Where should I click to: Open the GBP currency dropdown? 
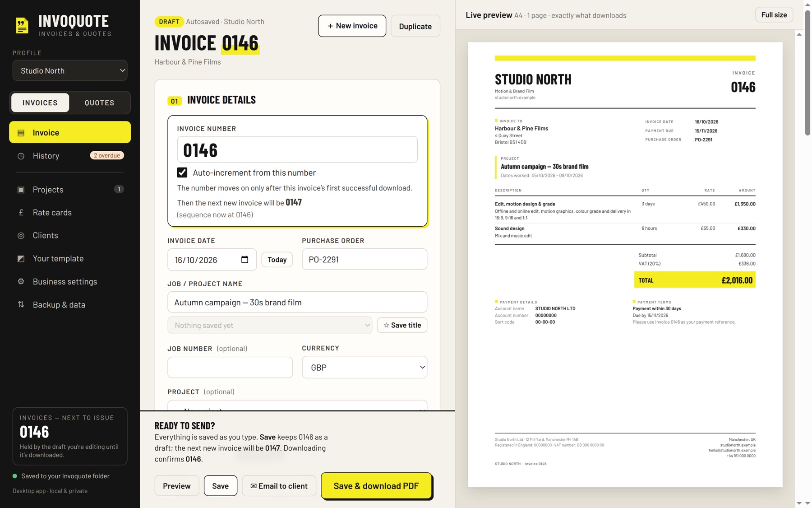pyautogui.click(x=364, y=367)
